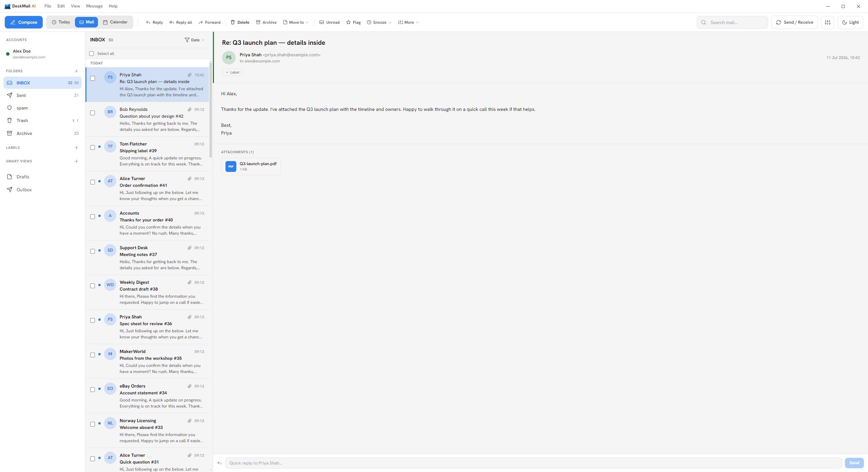Image resolution: width=868 pixels, height=472 pixels.
Task: Open Bob Reynolds 'Question about your design #42'
Action: coord(147,119)
